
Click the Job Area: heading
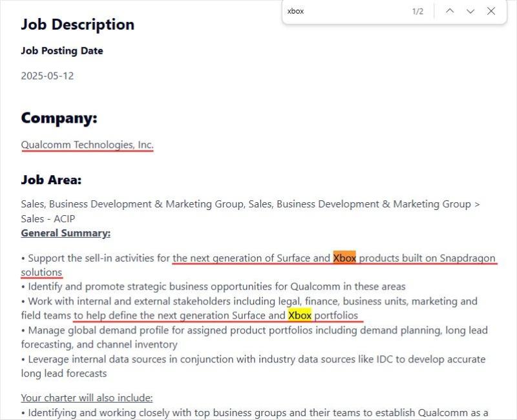pyautogui.click(x=51, y=180)
